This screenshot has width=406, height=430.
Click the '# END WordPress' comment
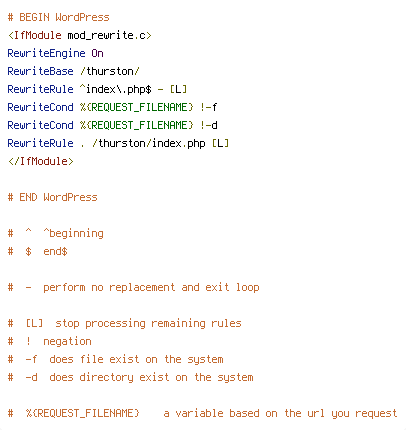(53, 197)
